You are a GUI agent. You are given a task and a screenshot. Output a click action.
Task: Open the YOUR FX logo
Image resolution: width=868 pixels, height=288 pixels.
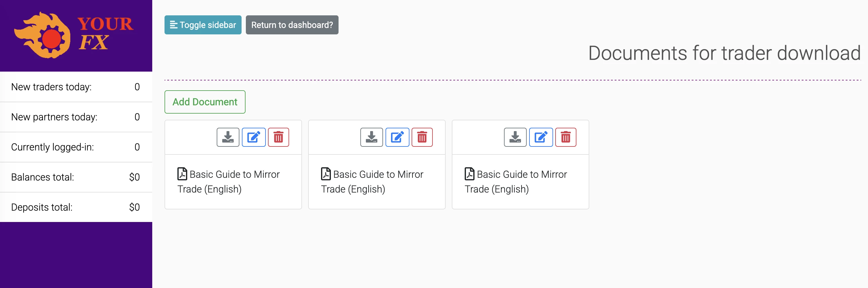tap(74, 35)
